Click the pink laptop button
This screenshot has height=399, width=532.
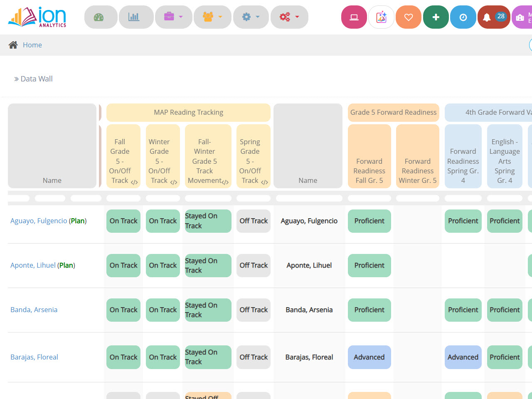(x=354, y=17)
